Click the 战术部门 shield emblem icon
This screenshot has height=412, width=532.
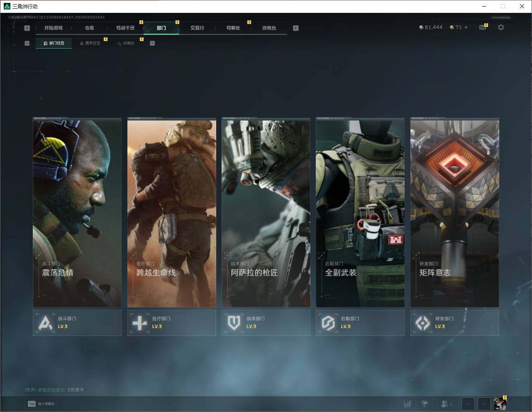coord(234,323)
